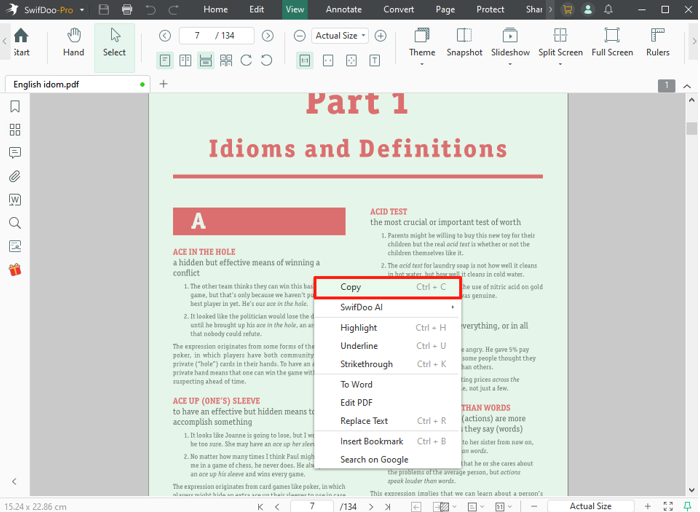The image size is (700, 512).
Task: Choose Insert Bookmark in context menu
Action: tap(387, 441)
